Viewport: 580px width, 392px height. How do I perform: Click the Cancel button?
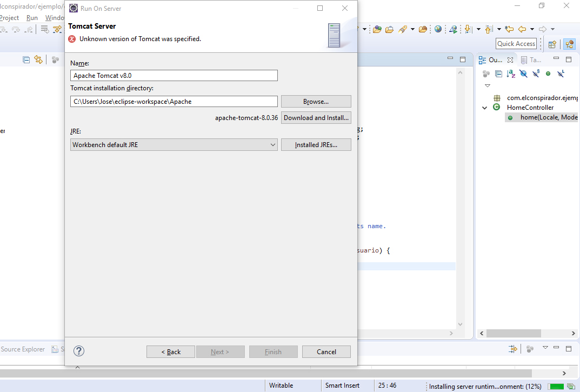(326, 351)
